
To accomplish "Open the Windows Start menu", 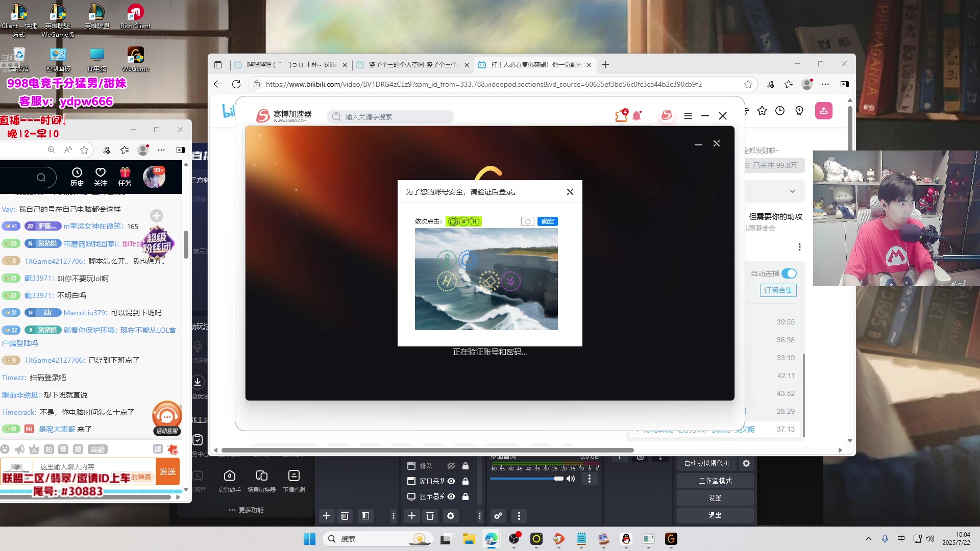I will 309,539.
